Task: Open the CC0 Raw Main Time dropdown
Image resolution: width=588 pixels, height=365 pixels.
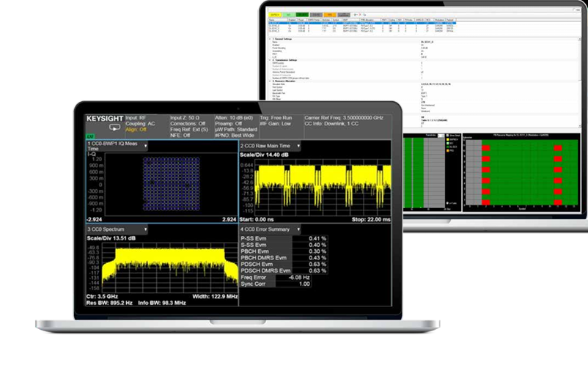Action: click(x=298, y=146)
